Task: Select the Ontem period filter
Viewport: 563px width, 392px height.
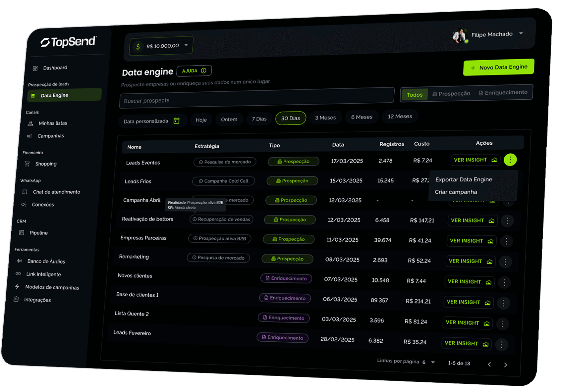Action: 229,119
